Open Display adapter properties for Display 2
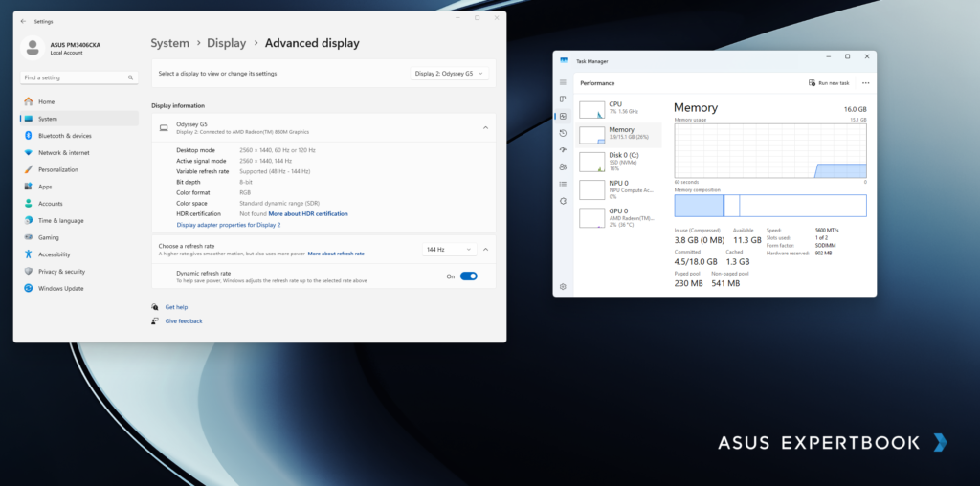The image size is (980, 486). [228, 225]
